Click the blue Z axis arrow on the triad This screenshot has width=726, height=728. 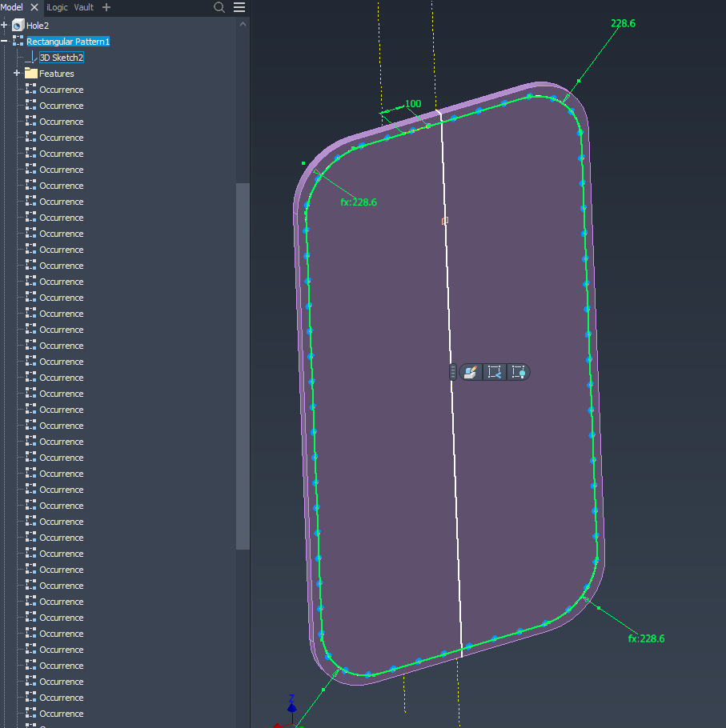point(291,706)
